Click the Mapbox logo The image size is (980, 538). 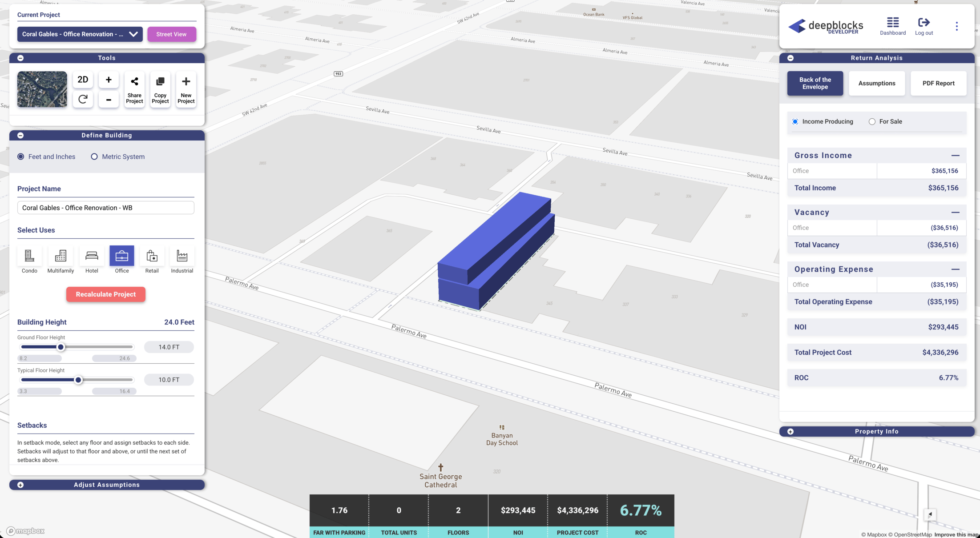(26, 531)
